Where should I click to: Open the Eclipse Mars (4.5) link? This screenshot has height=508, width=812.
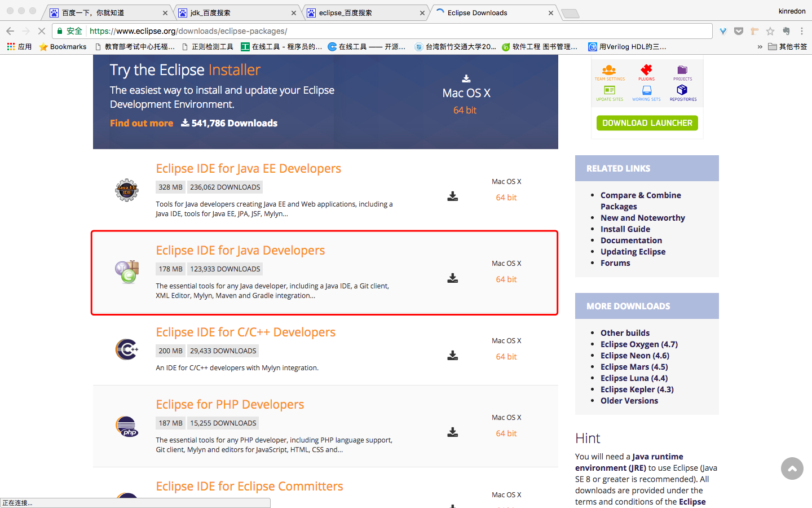(x=634, y=367)
